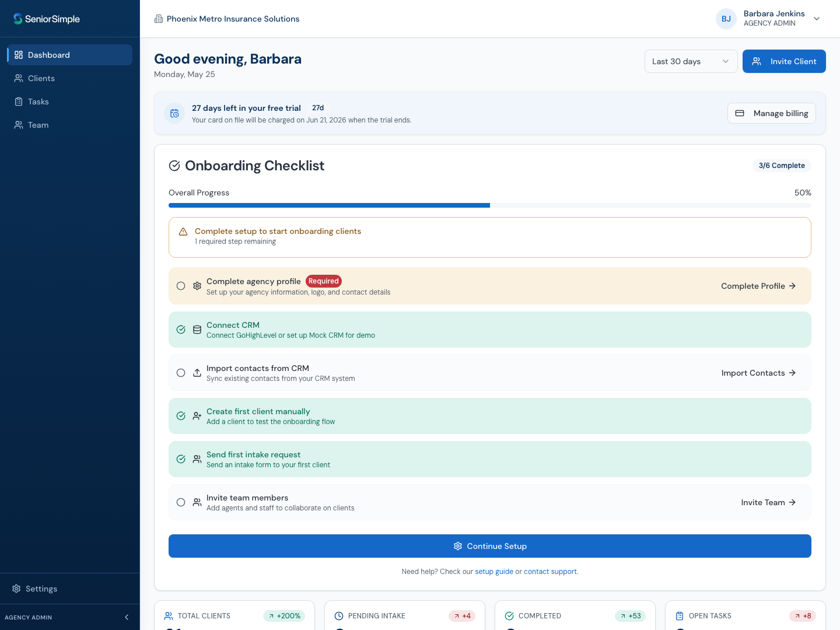Click the trial calendar clock icon
The width and height of the screenshot is (840, 630).
174,114
